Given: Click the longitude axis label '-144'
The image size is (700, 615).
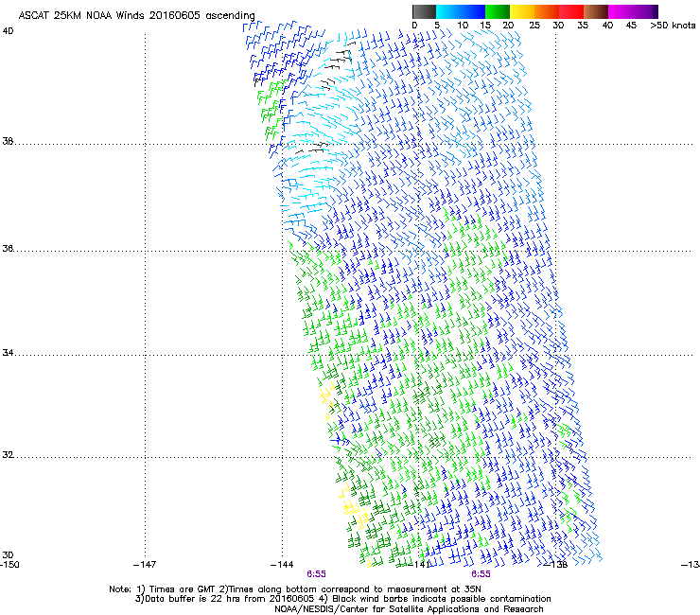Looking at the screenshot, I should click(x=282, y=565).
